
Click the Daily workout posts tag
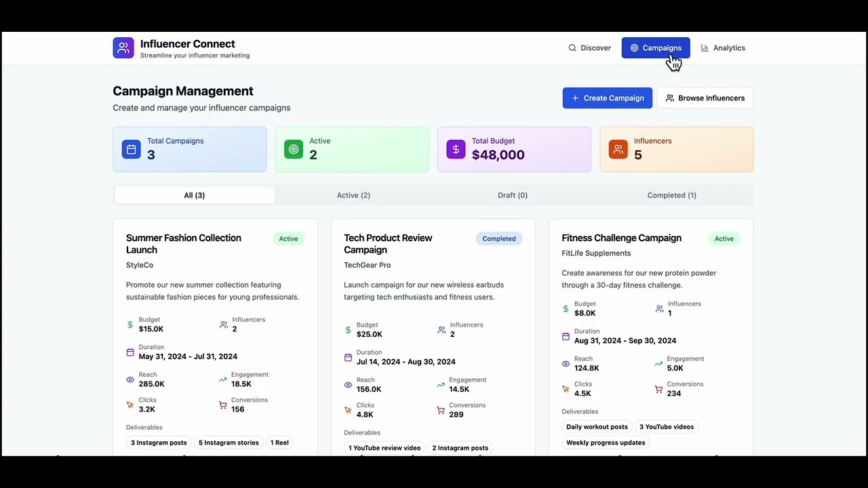[x=597, y=427]
